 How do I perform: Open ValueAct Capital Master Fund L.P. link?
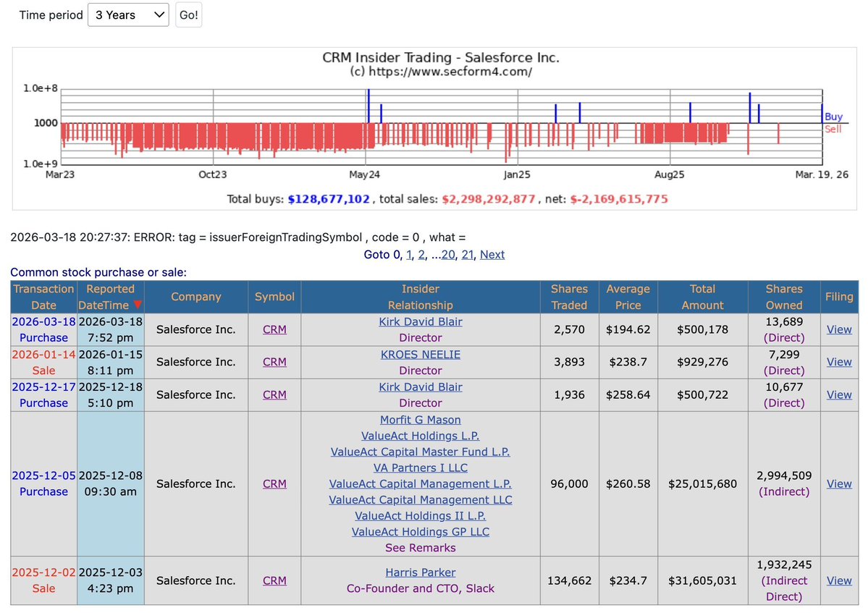[420, 452]
